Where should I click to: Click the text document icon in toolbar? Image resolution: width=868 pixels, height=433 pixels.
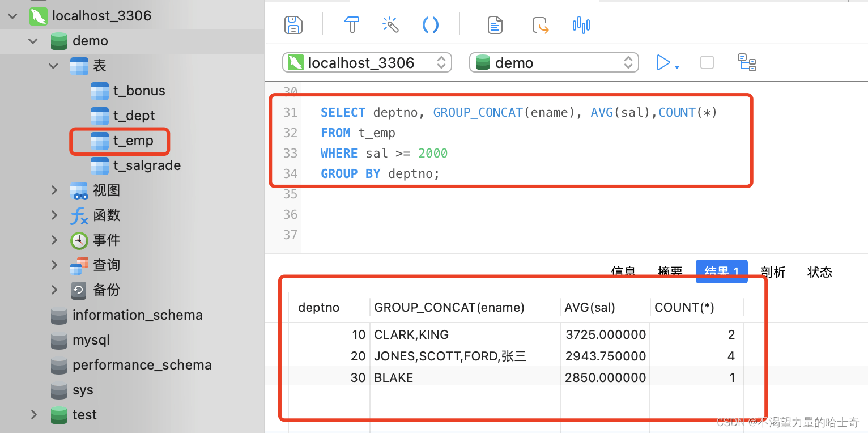tap(495, 25)
